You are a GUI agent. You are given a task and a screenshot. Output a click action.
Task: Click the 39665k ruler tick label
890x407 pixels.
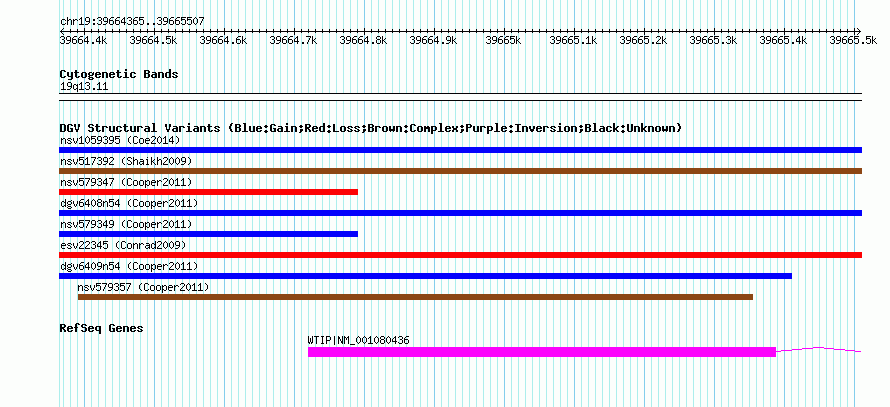click(x=503, y=40)
